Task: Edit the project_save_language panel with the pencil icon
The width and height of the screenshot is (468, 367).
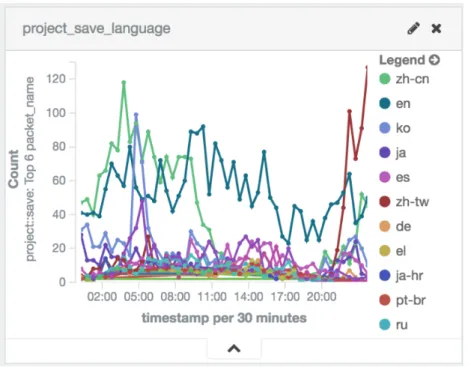Action: (414, 28)
